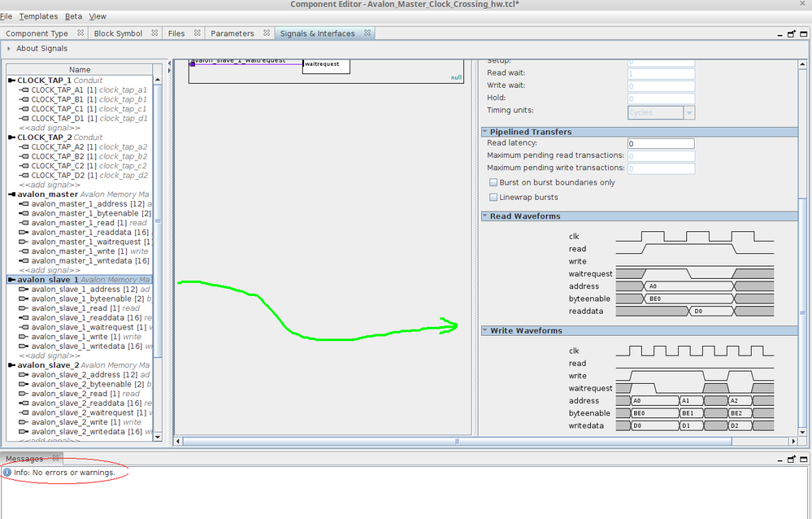This screenshot has height=519, width=812.
Task: Click add signal under CLOCK_TAP_1
Action: coord(50,128)
